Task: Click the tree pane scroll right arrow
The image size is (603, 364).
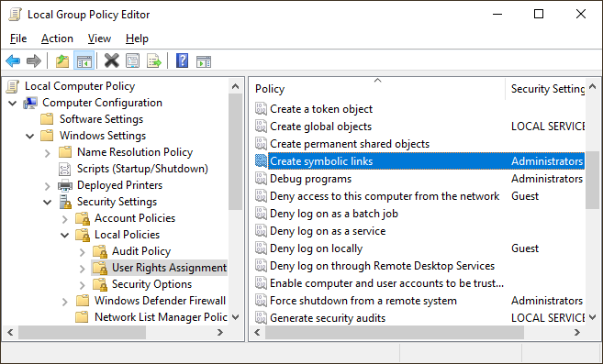Action: [220, 332]
